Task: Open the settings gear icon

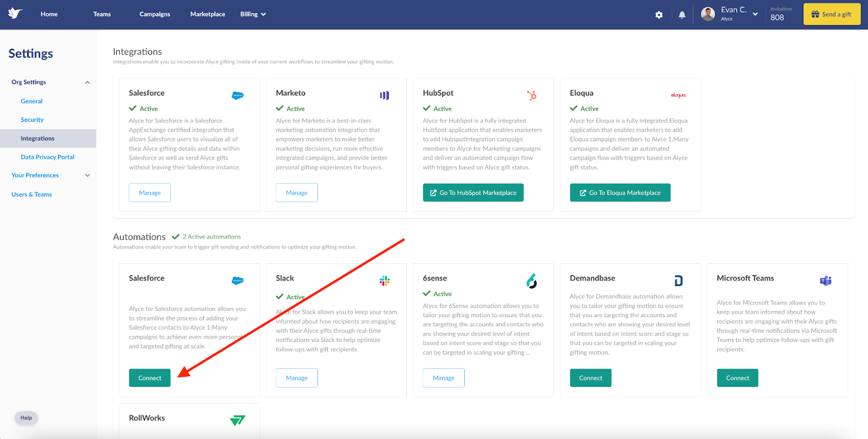Action: [x=659, y=15]
